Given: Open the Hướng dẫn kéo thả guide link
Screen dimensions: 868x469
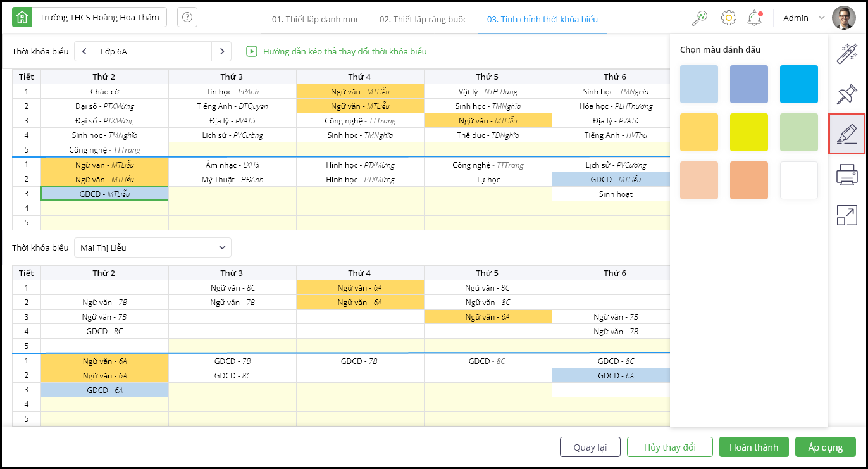Looking at the screenshot, I should click(x=345, y=51).
